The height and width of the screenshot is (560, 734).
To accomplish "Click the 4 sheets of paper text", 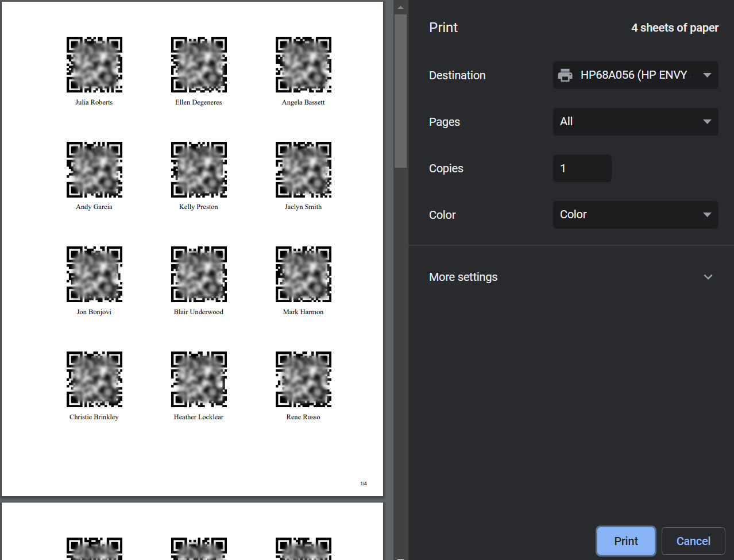I will coord(675,28).
